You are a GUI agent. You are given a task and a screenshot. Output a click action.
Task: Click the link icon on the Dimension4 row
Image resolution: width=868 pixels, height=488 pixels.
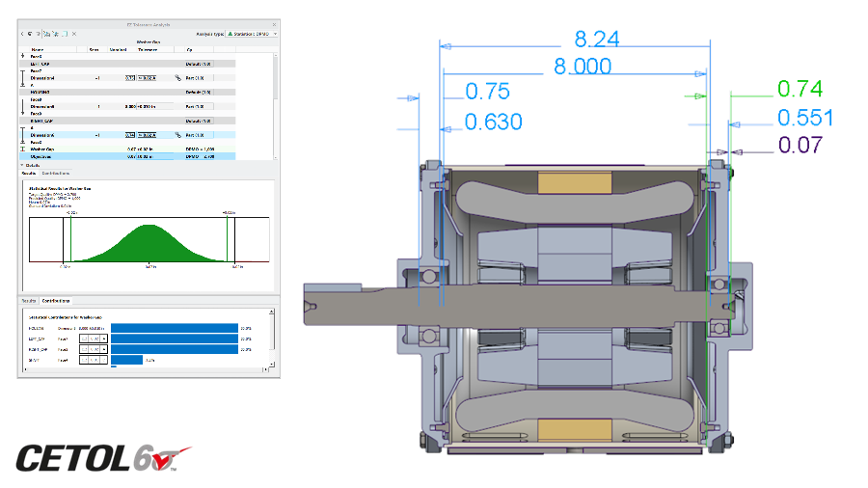click(x=177, y=78)
